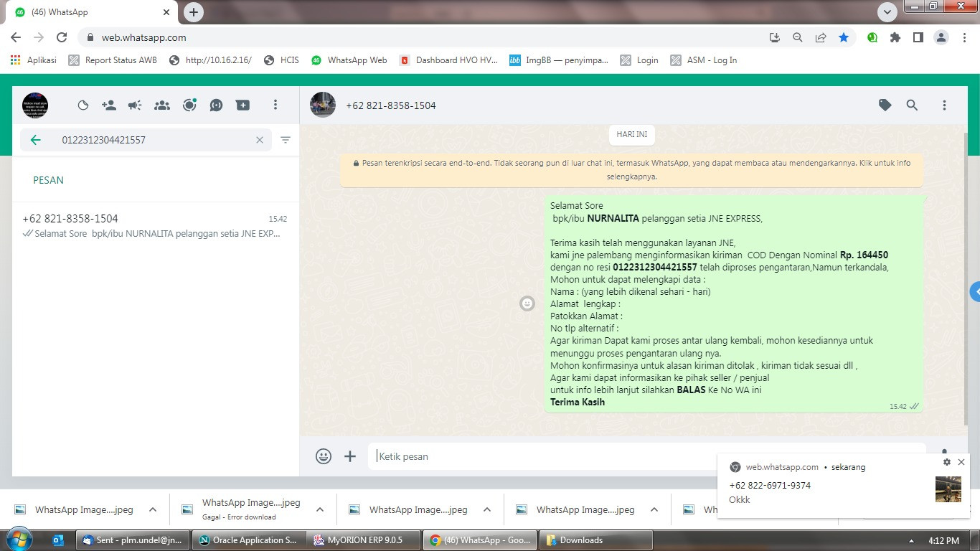Open the Channels chat-bubble icon
980x551 pixels.
point(216,105)
